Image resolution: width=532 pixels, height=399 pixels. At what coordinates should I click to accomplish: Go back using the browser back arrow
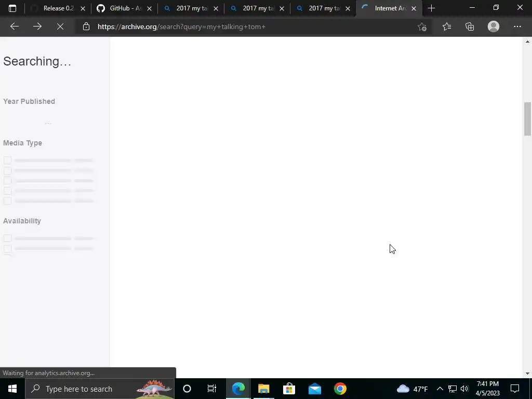(14, 26)
